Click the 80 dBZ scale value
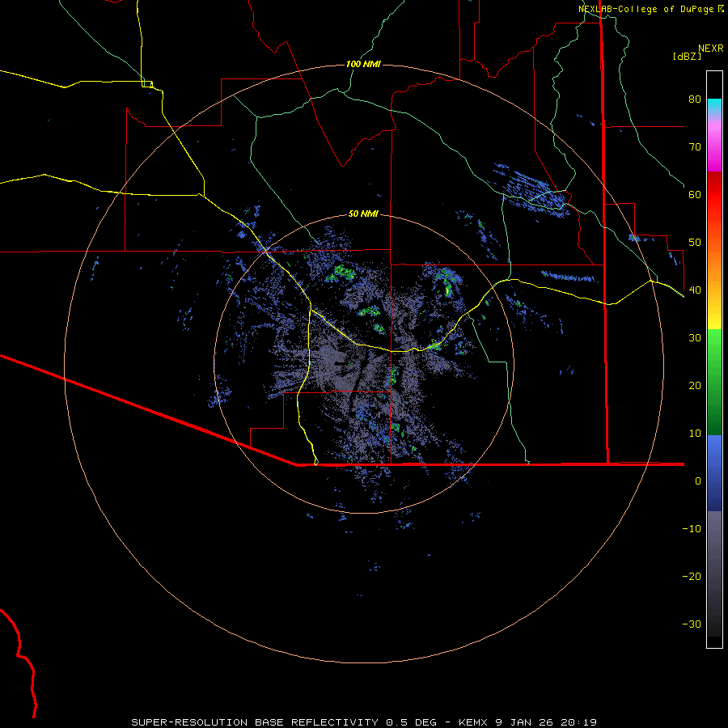The height and width of the screenshot is (728, 728). pyautogui.click(x=695, y=99)
